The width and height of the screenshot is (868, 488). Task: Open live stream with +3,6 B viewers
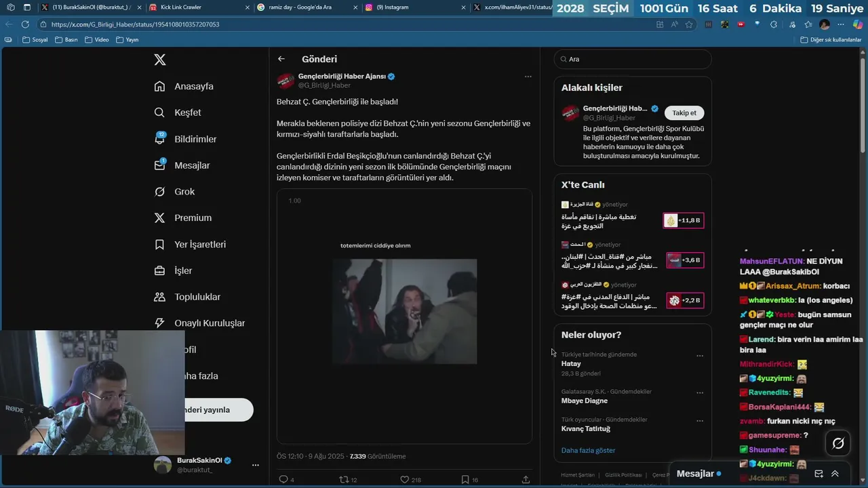pyautogui.click(x=632, y=257)
